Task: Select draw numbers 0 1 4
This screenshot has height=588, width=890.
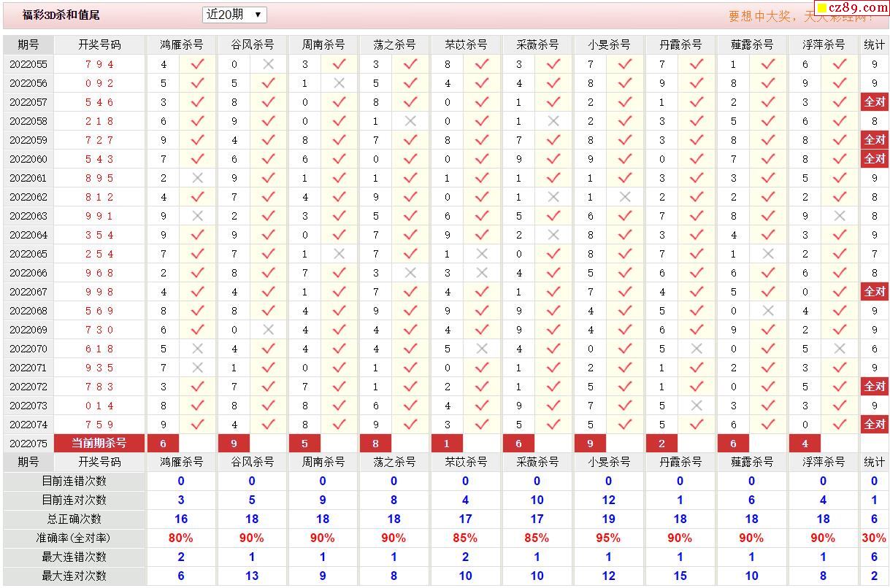Action: 99,406
